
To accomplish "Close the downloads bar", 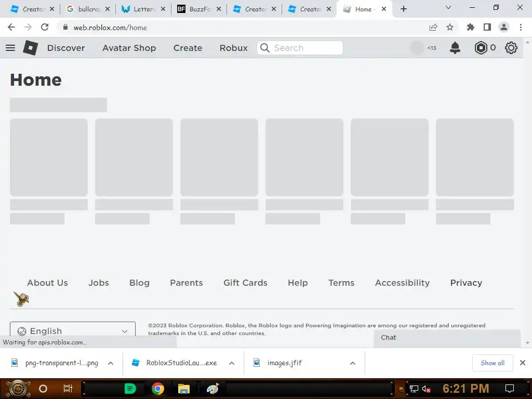I will click(x=523, y=363).
